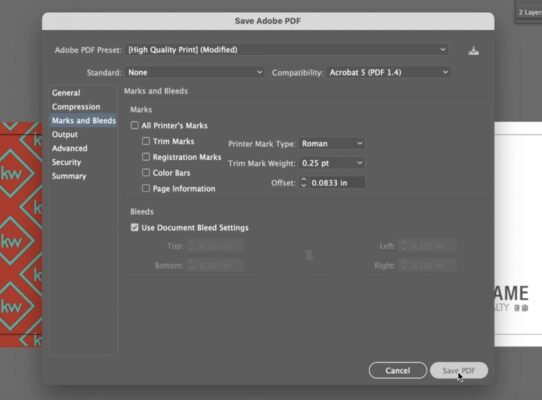
Task: Check the Trim Marks option
Action: (x=146, y=141)
